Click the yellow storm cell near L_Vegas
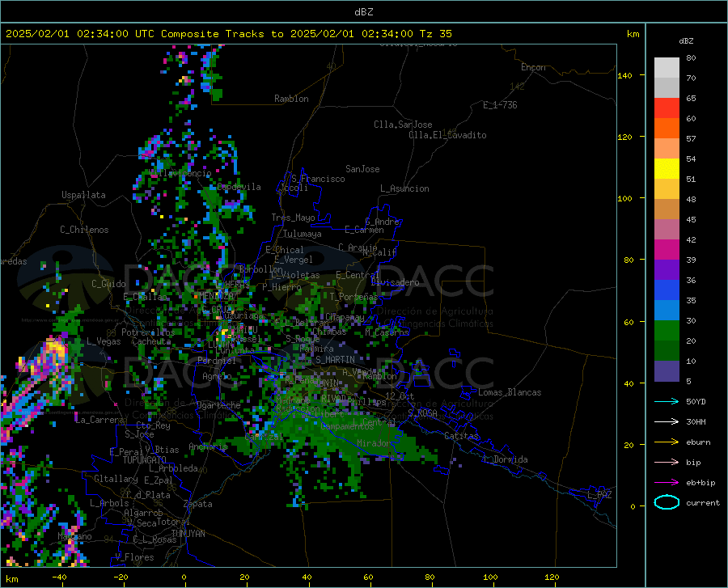 [x=54, y=349]
